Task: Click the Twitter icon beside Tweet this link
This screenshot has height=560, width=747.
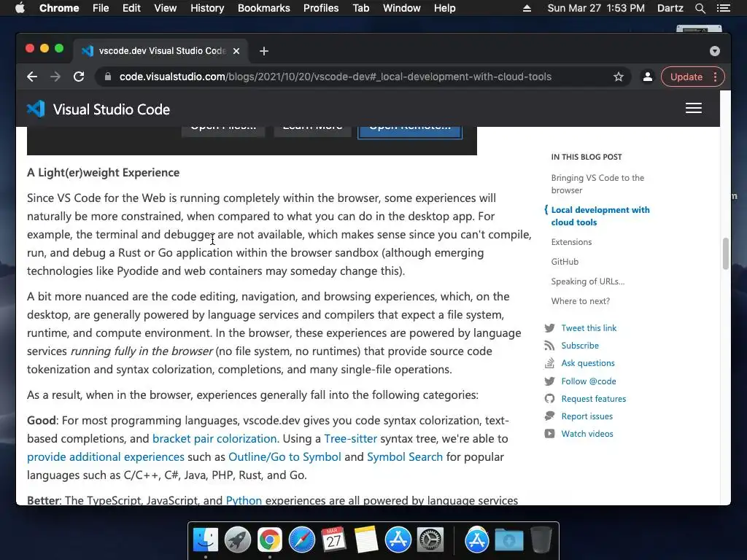Action: click(549, 328)
